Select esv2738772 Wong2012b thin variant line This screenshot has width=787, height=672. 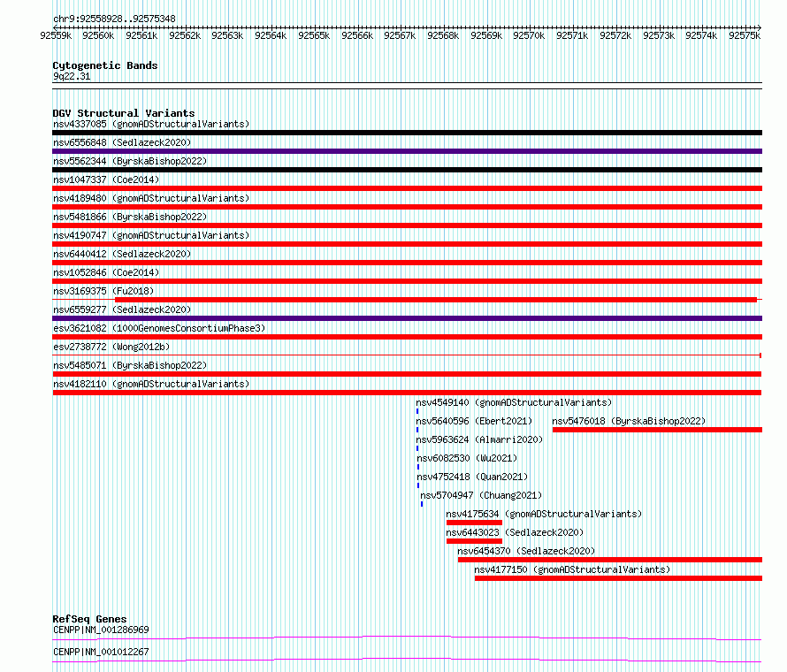407,355
